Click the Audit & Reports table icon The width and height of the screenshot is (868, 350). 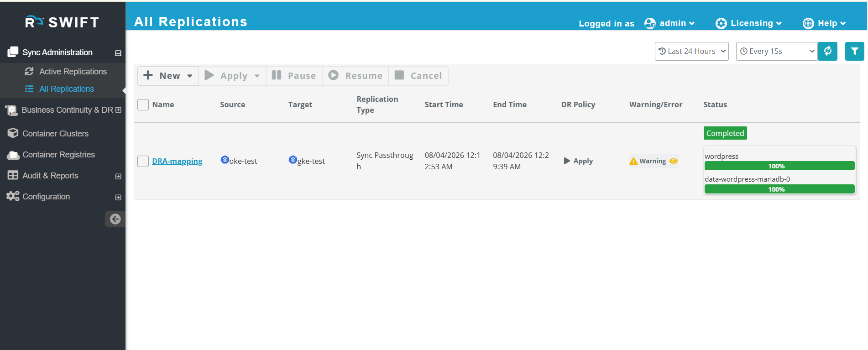13,175
